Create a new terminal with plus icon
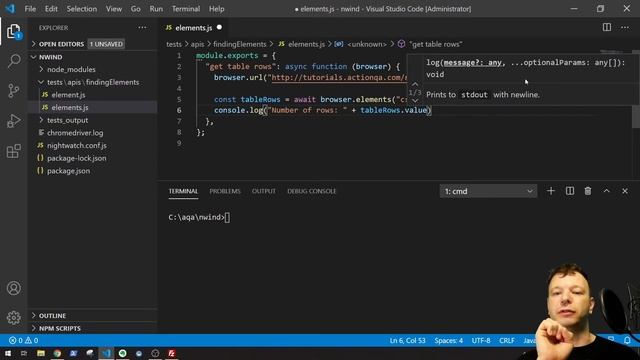The image size is (640, 360). 551,191
